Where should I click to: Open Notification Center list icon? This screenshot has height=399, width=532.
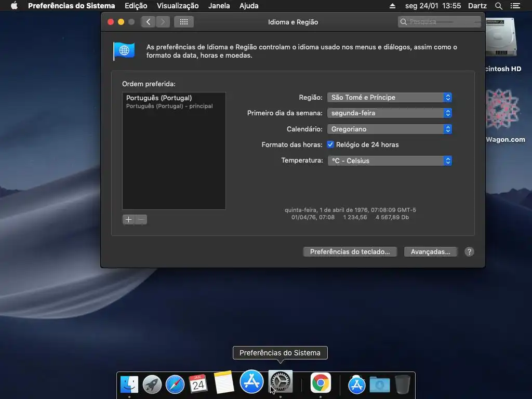tap(515, 6)
